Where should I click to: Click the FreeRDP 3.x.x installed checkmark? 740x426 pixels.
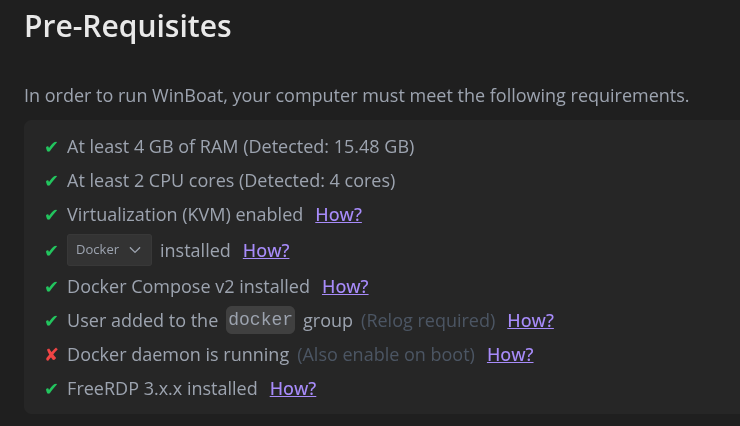(51, 389)
